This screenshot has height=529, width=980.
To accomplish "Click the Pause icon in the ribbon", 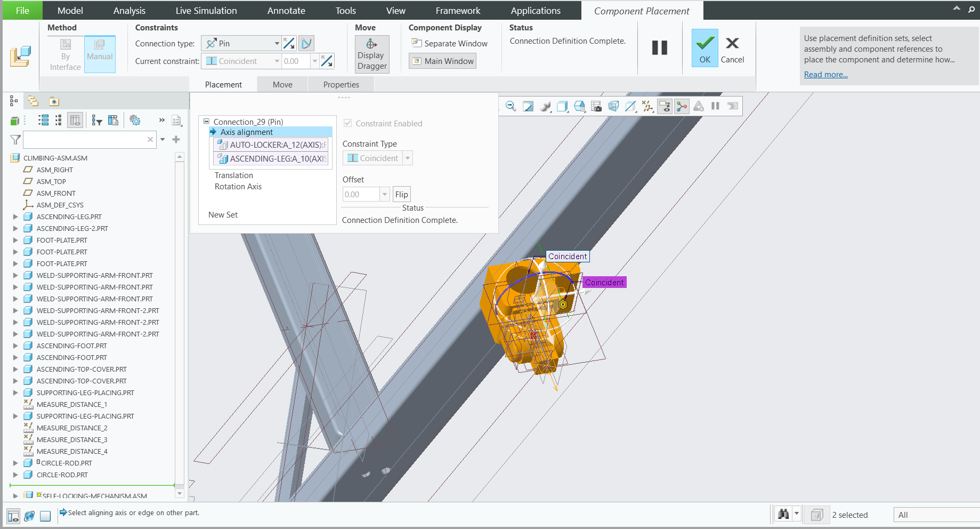I will click(x=659, y=48).
